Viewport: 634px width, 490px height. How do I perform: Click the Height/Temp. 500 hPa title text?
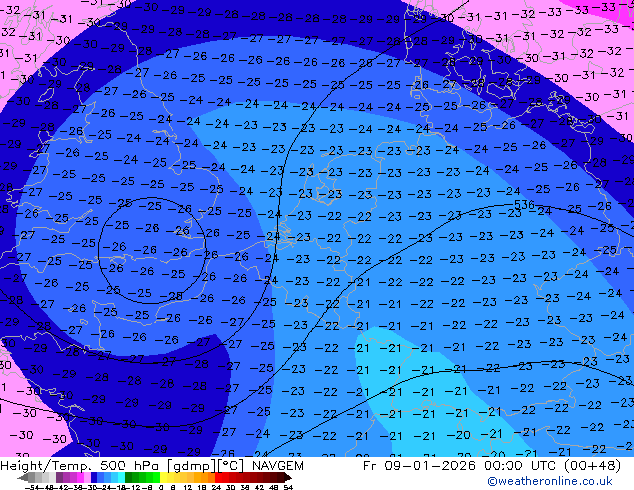80,466
